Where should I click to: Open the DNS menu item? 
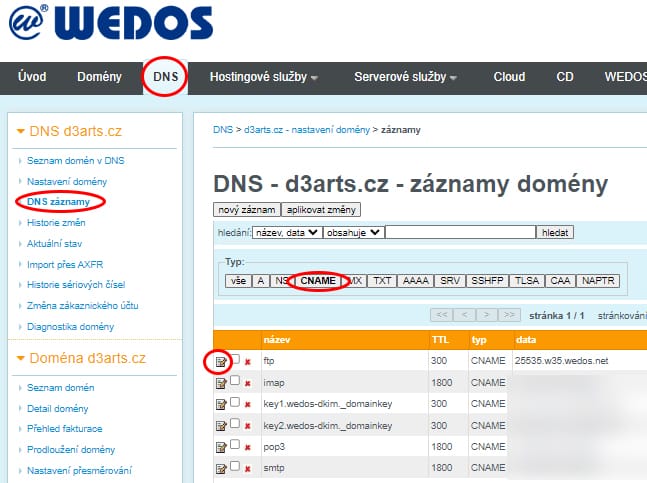(165, 77)
